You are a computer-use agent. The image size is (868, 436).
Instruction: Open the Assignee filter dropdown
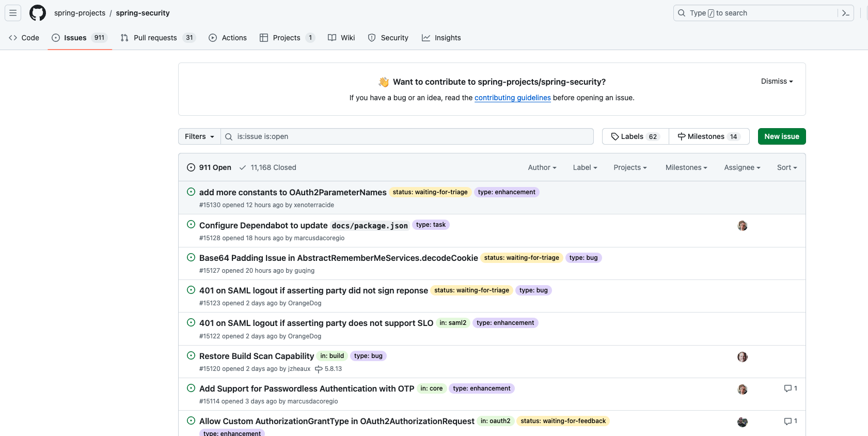(x=742, y=167)
